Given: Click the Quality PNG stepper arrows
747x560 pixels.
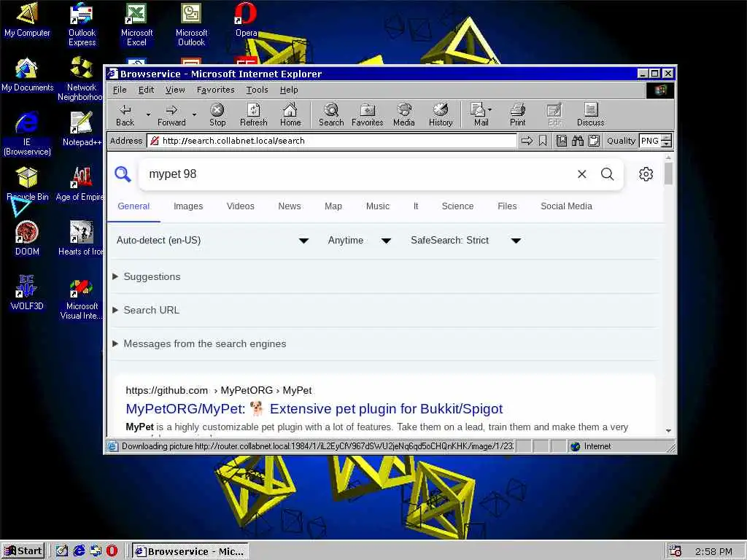Looking at the screenshot, I should tap(667, 141).
